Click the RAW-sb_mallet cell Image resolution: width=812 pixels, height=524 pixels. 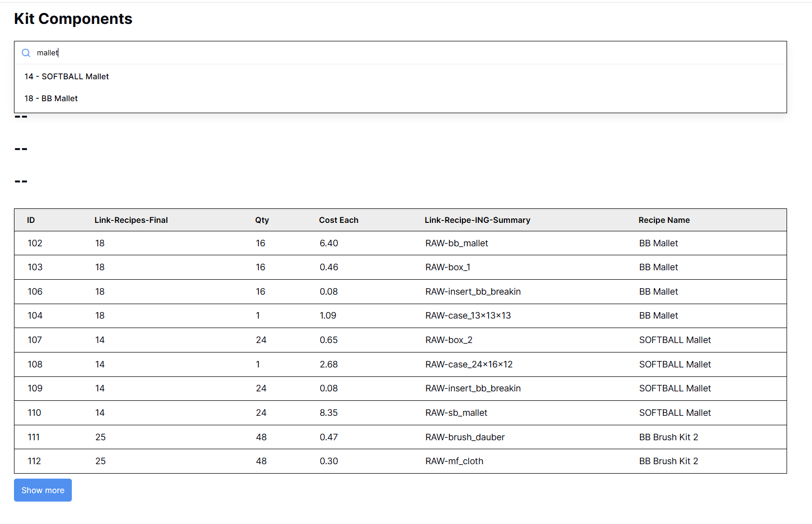click(x=456, y=413)
